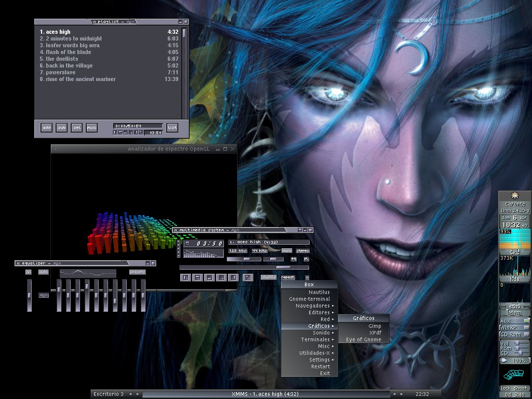Click the Shoot button in GKrellM

click(520, 388)
